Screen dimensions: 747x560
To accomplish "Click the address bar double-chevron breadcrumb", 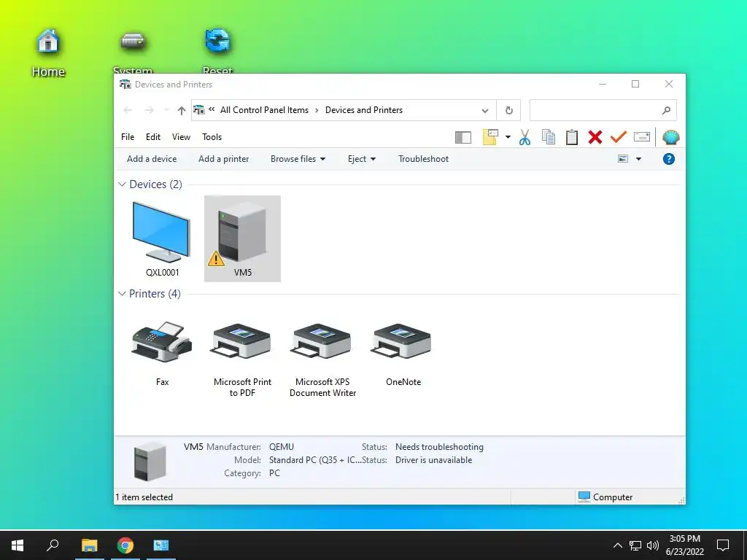I will click(x=212, y=110).
